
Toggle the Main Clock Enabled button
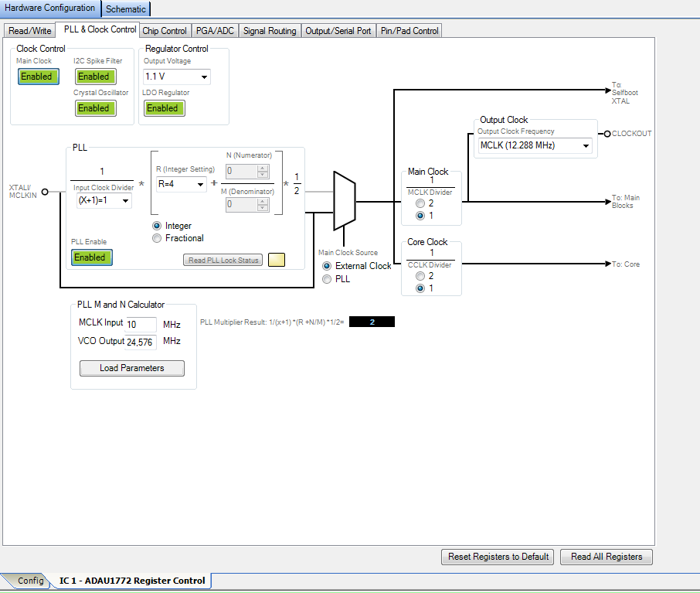click(39, 77)
